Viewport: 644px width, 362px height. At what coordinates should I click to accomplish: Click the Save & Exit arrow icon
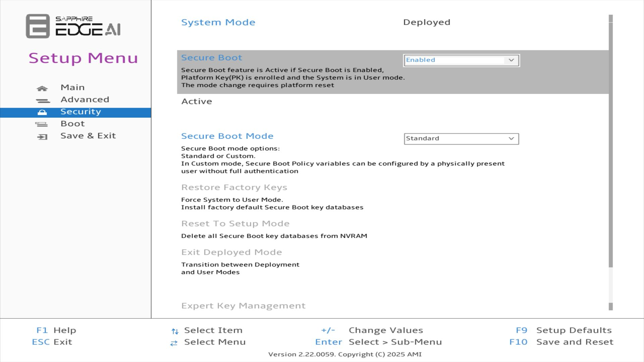click(42, 137)
